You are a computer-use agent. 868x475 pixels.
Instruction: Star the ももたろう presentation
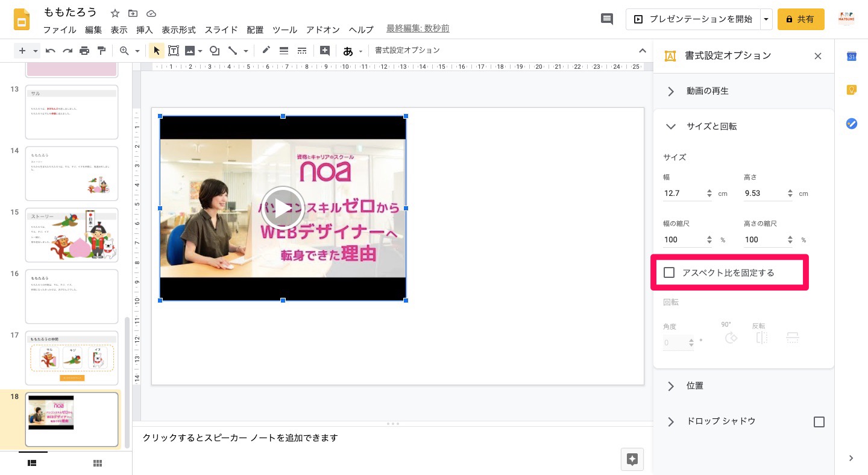115,13
